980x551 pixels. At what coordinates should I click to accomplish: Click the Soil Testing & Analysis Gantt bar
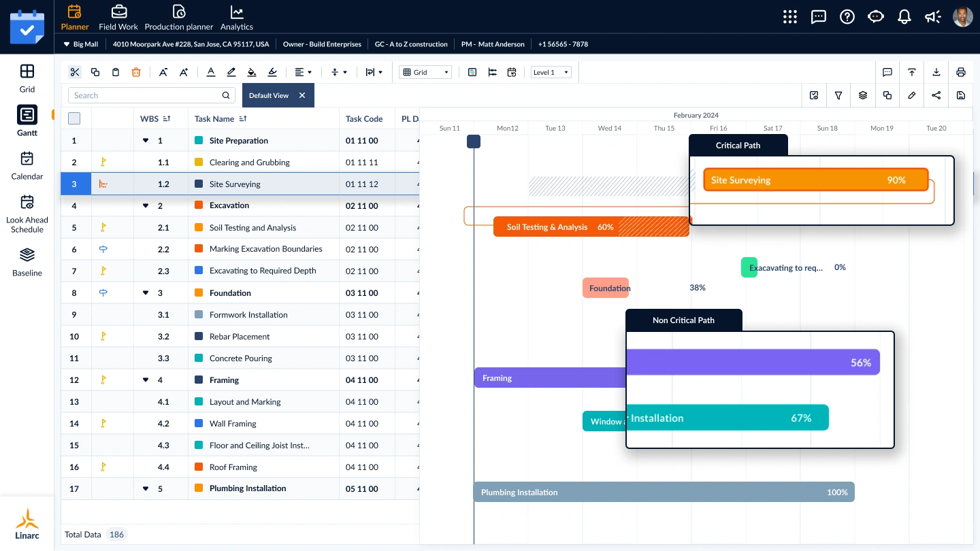click(x=591, y=227)
